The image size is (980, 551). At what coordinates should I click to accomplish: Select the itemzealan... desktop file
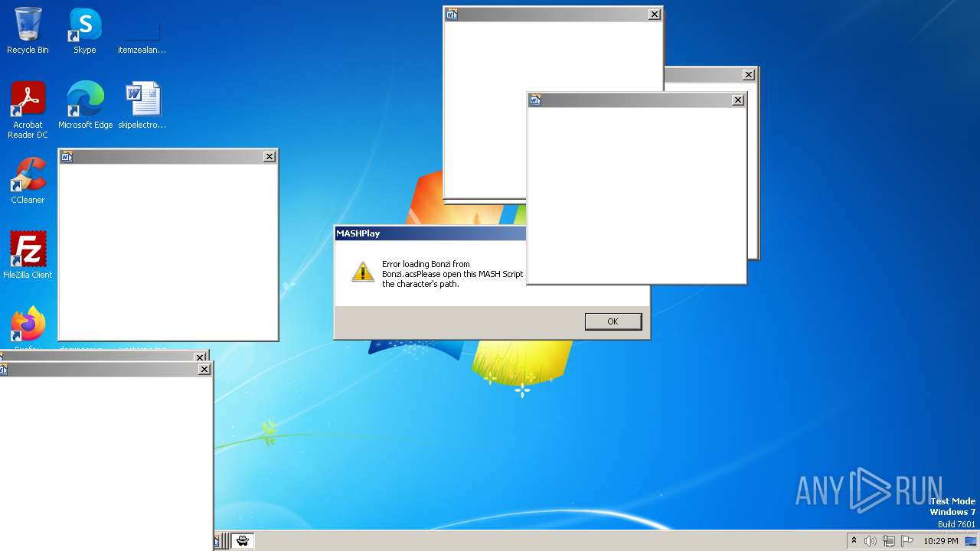(x=142, y=31)
